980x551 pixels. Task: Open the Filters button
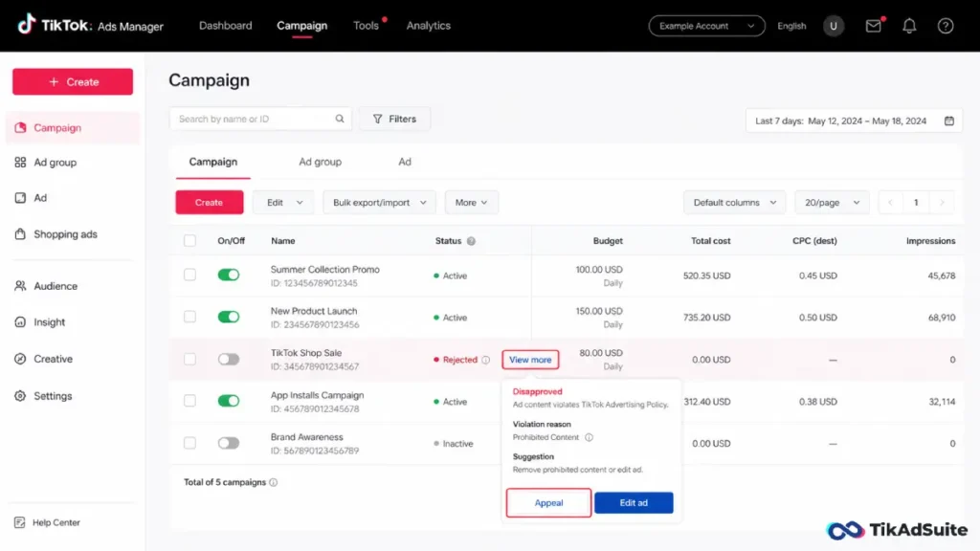pos(394,119)
